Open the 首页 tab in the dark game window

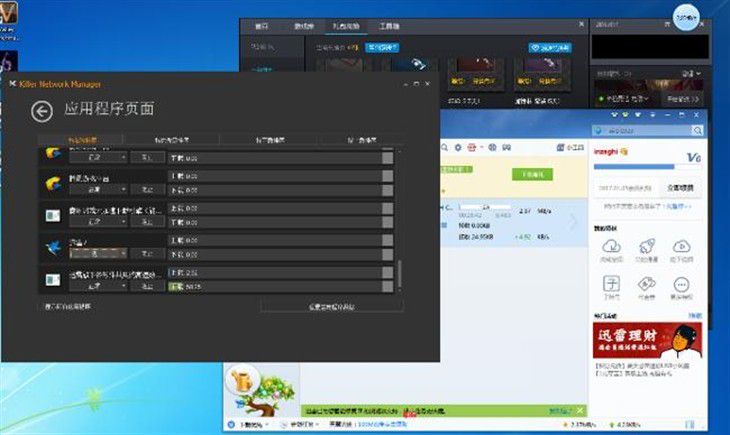tap(262, 26)
